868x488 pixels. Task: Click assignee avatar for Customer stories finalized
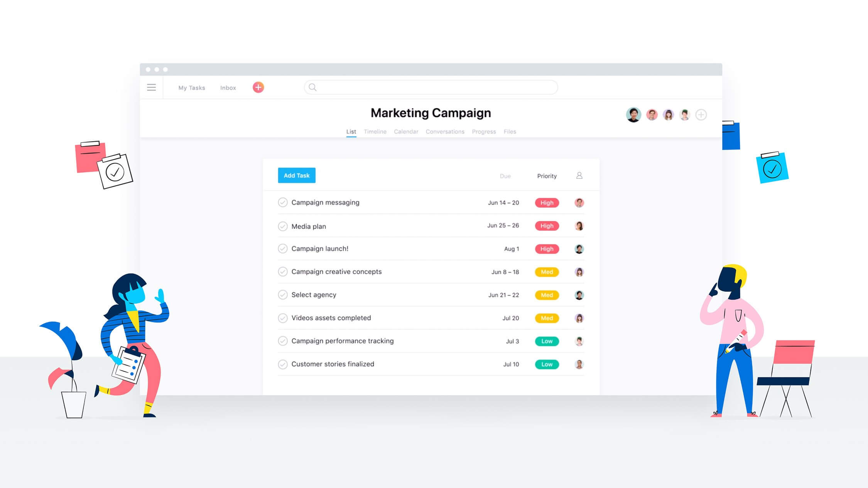[579, 364]
